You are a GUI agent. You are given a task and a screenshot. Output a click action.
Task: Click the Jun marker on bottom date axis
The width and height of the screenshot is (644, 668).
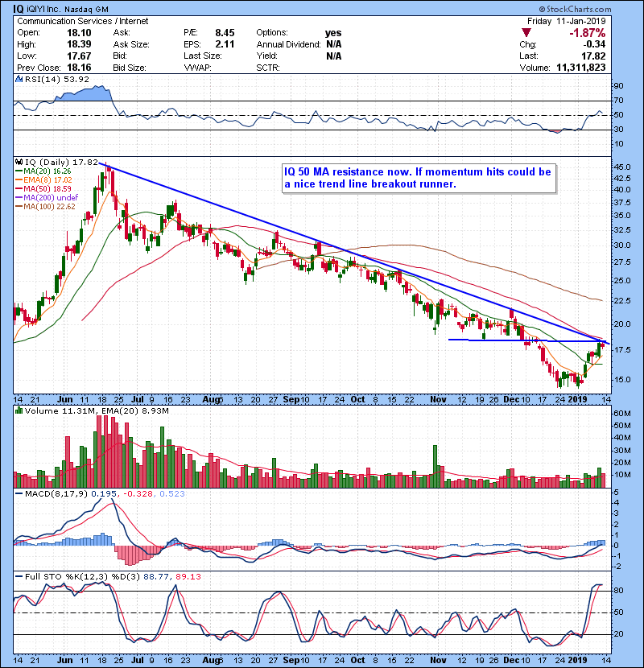click(x=64, y=660)
